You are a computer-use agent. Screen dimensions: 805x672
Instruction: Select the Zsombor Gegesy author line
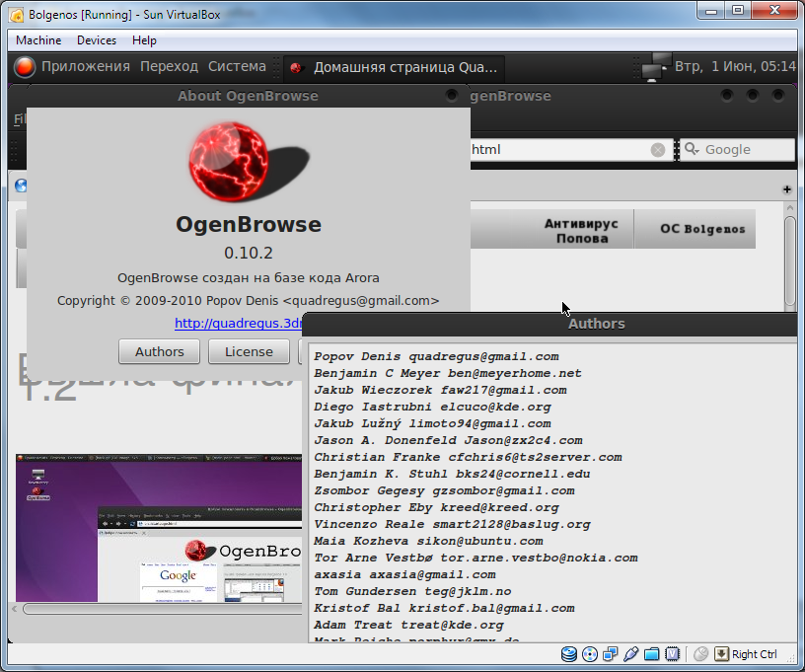[x=444, y=490]
